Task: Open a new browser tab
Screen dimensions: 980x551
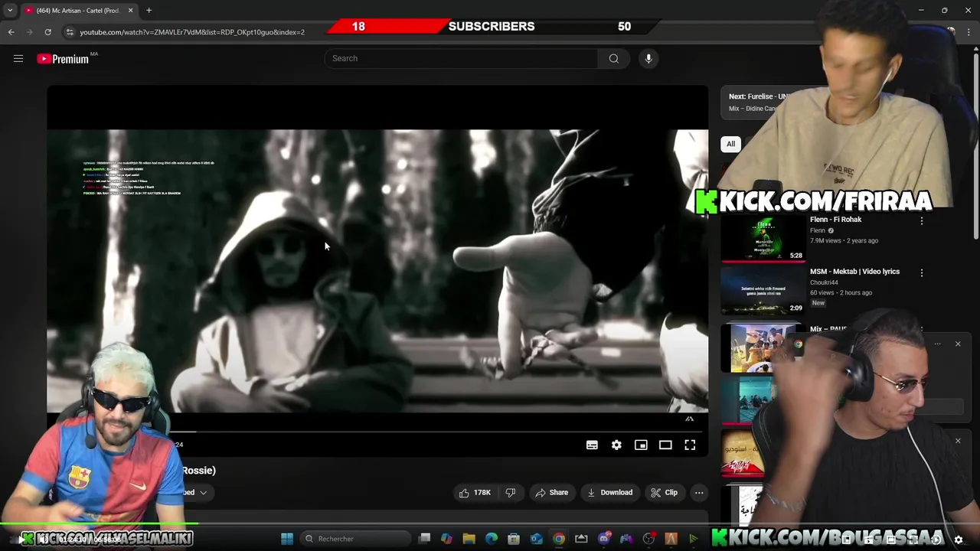Action: [x=149, y=11]
